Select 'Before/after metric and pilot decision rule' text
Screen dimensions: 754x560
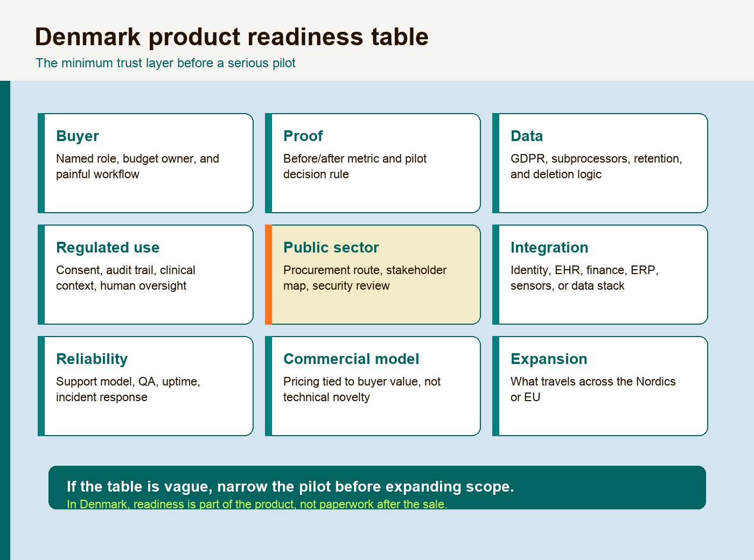click(x=355, y=166)
